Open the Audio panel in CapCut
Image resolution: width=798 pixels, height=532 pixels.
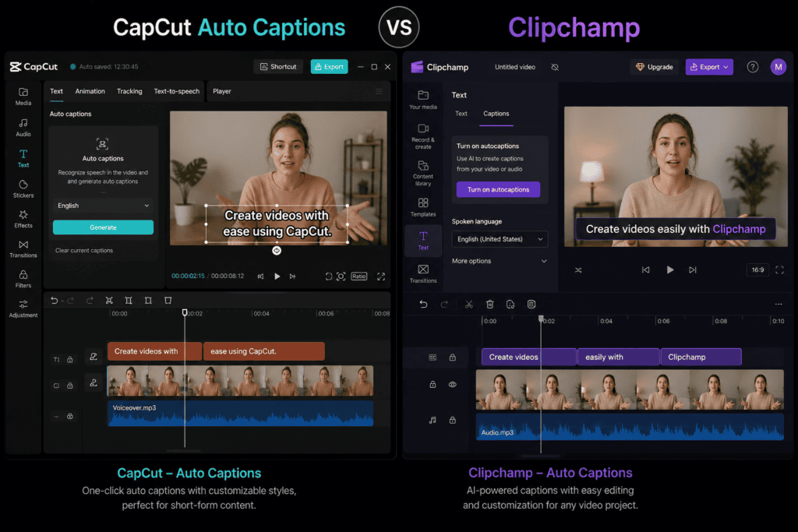click(x=23, y=127)
